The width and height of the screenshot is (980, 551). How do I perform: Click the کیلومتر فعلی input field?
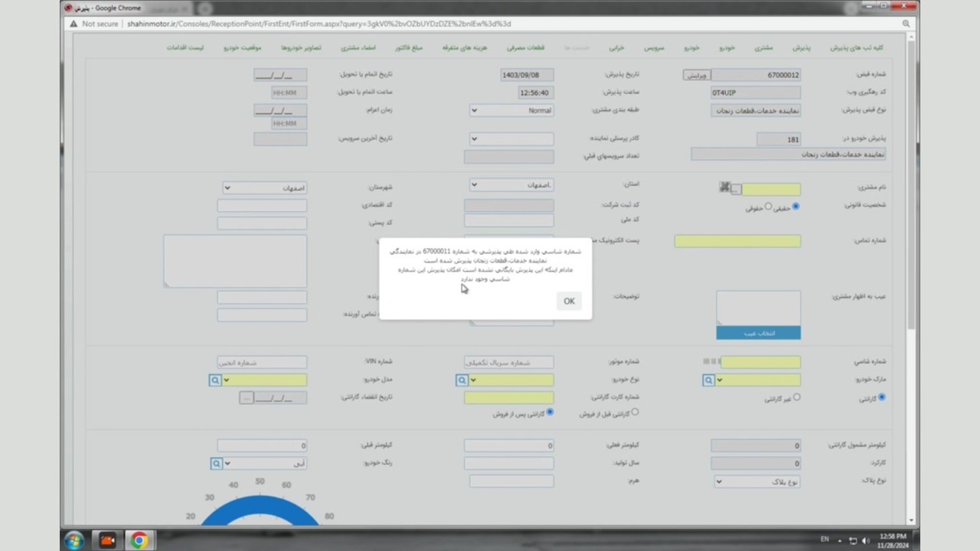click(x=509, y=445)
